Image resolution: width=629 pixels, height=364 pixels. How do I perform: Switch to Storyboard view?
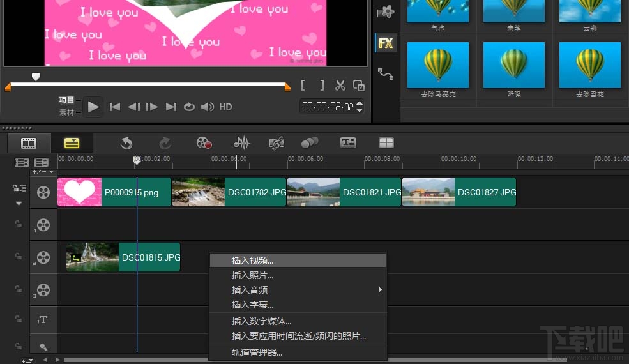pos(29,143)
